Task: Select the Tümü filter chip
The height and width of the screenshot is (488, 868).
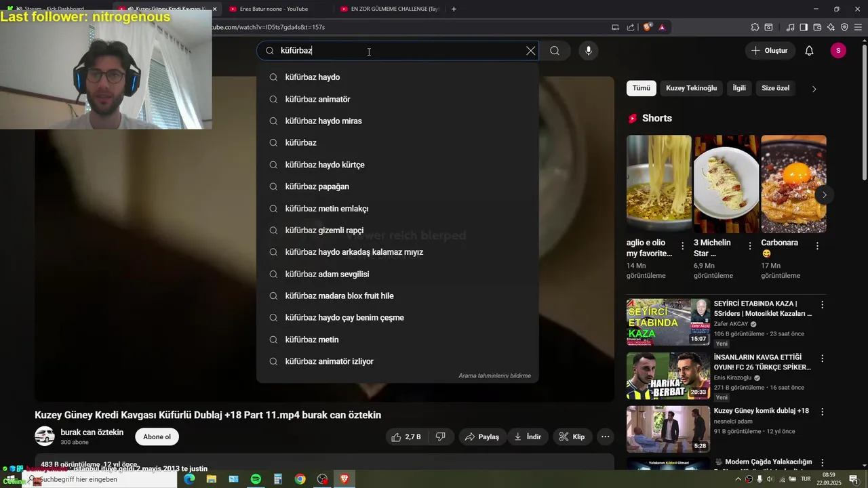Action: pos(641,88)
